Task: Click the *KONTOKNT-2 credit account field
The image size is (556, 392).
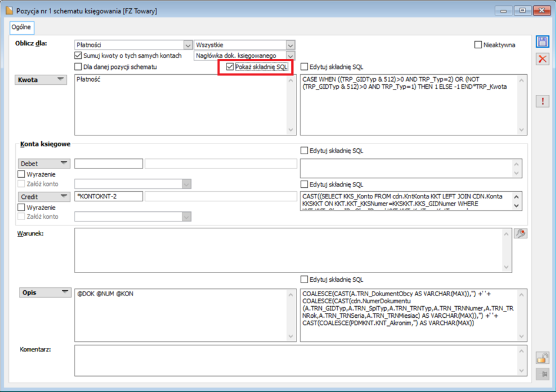Action: [108, 196]
